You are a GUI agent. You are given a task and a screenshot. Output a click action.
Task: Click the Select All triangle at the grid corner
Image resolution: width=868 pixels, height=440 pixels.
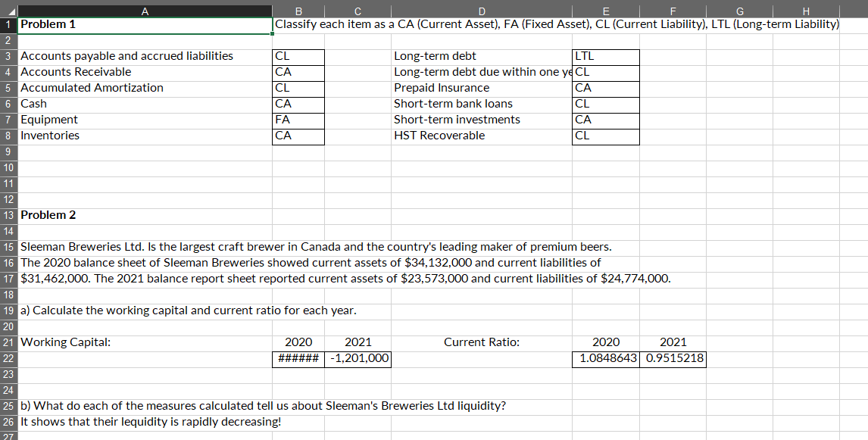point(10,11)
